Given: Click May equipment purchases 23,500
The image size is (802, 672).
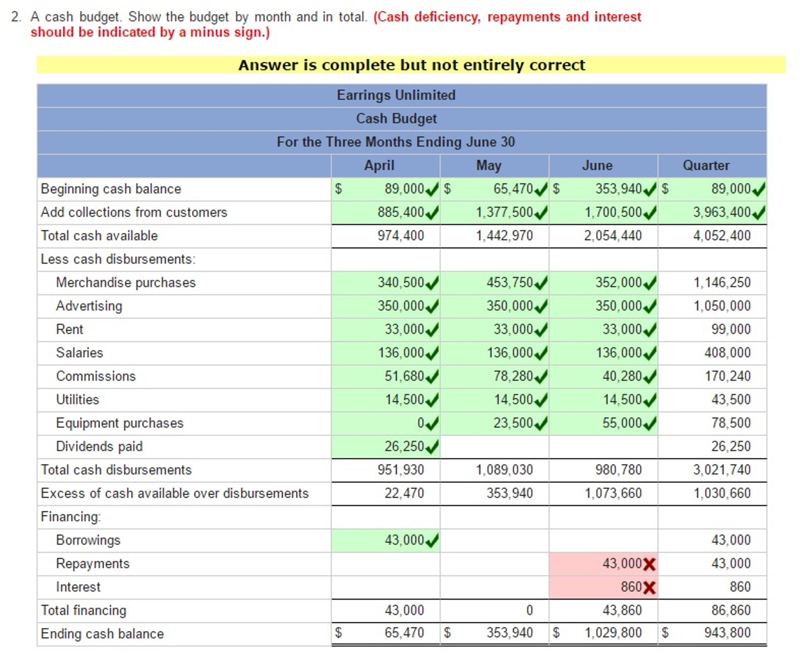Looking at the screenshot, I should 494,423.
